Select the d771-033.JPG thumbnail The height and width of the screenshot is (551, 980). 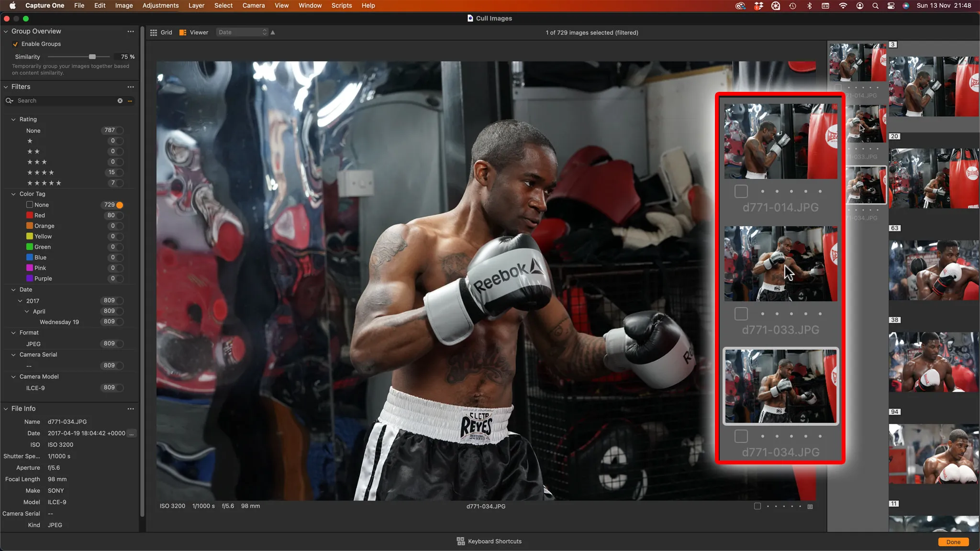point(780,264)
